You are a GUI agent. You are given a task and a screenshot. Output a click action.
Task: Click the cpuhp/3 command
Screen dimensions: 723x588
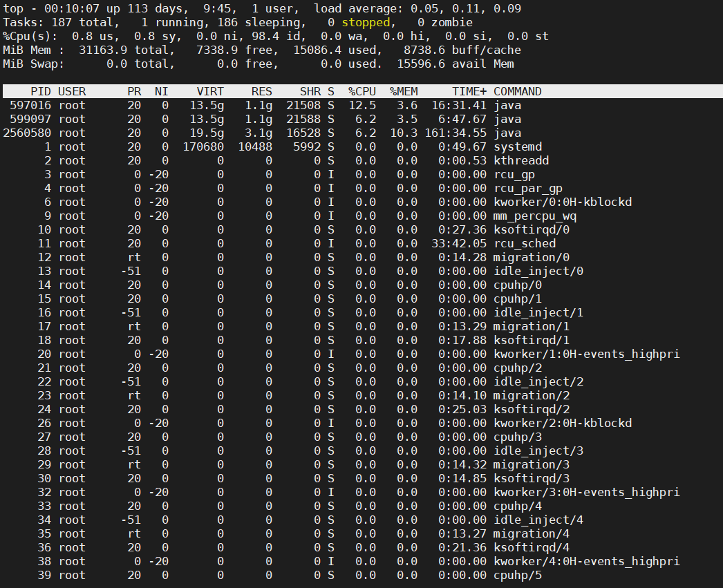tap(518, 437)
